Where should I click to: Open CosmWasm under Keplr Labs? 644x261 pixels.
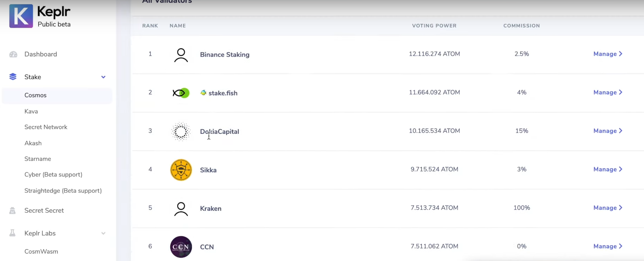pos(41,252)
